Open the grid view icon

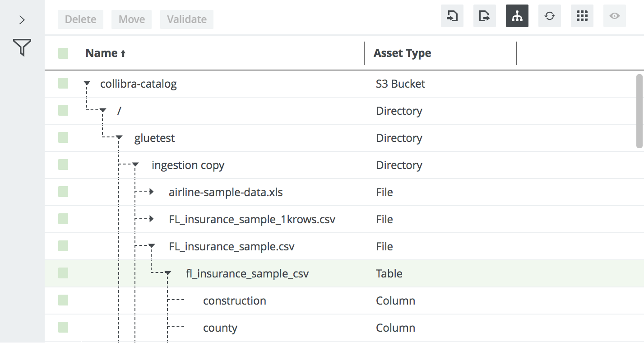pos(582,16)
